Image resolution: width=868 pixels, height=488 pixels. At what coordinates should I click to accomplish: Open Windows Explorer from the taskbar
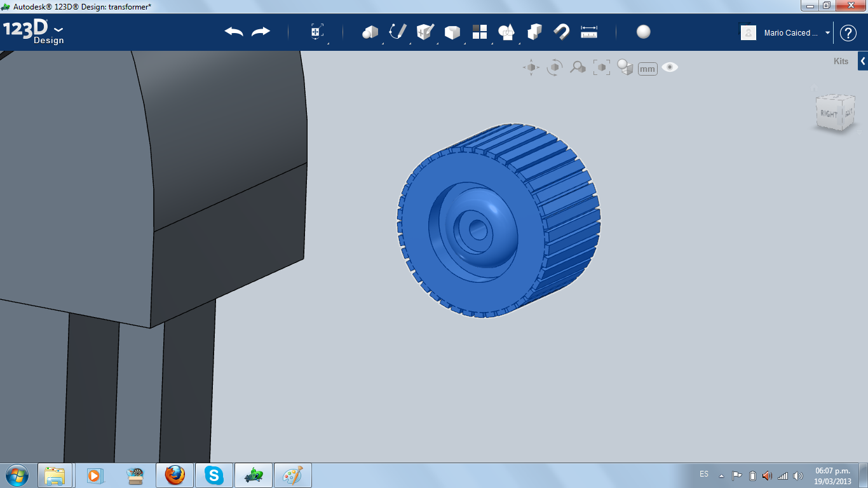point(55,475)
